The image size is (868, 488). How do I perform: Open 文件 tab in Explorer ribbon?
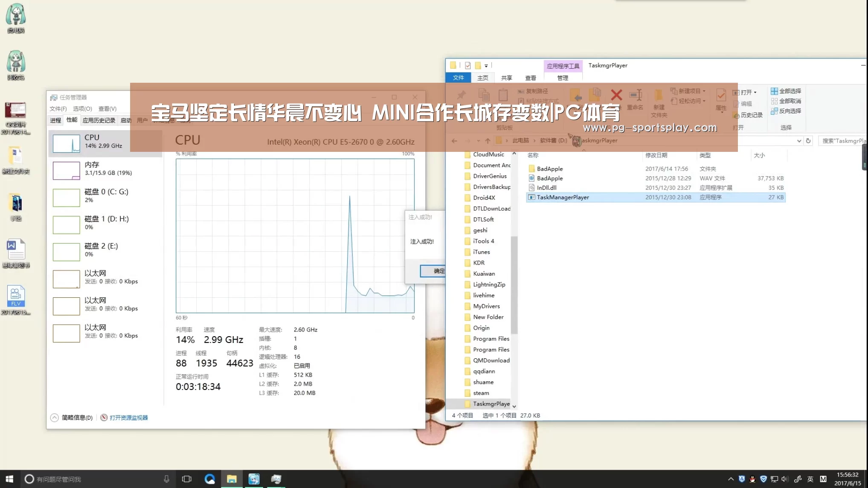[x=458, y=78]
